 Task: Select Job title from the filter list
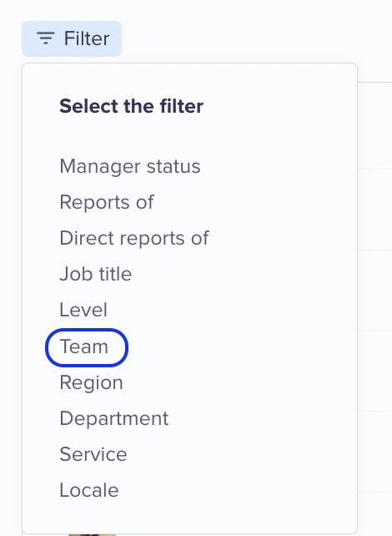pyautogui.click(x=96, y=274)
